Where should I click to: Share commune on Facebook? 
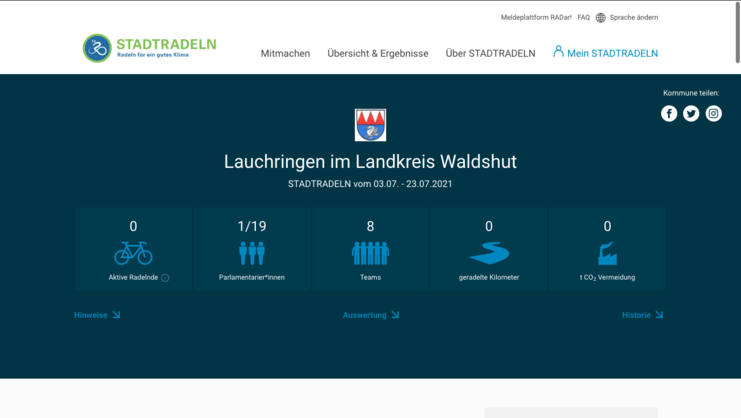(669, 113)
